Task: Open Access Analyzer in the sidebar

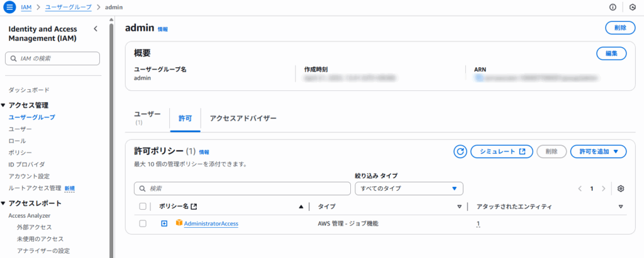Action: tap(29, 215)
